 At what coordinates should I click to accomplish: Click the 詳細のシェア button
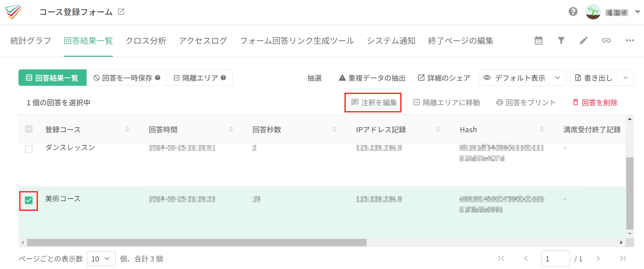(x=444, y=78)
